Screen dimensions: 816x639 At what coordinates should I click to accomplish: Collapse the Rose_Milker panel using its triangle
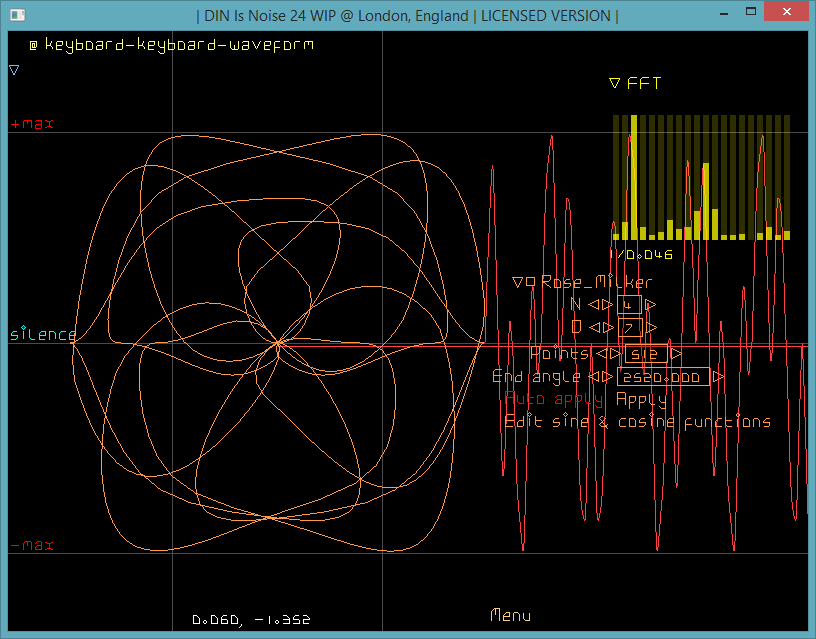(x=517, y=283)
